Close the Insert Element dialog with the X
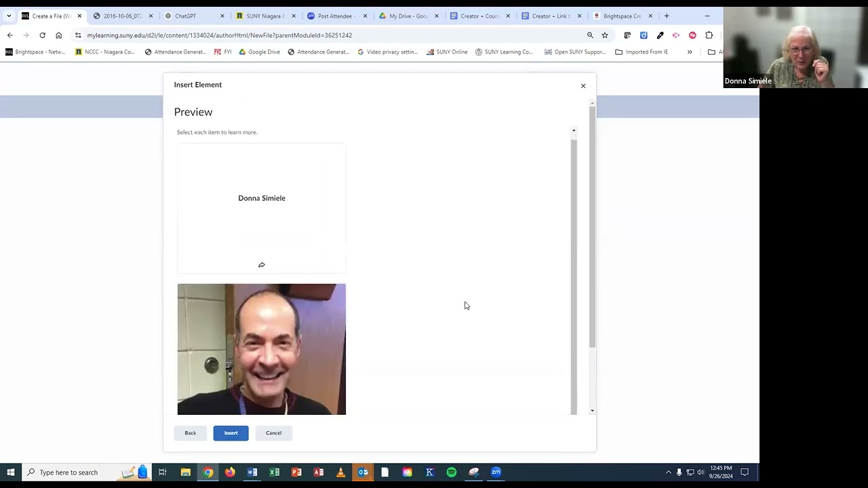The width and height of the screenshot is (868, 488). click(583, 86)
